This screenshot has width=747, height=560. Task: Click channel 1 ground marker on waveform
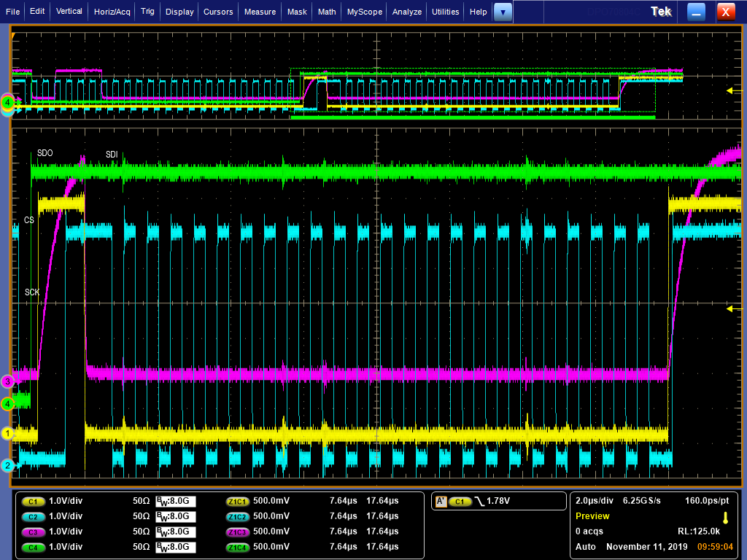pos(8,434)
